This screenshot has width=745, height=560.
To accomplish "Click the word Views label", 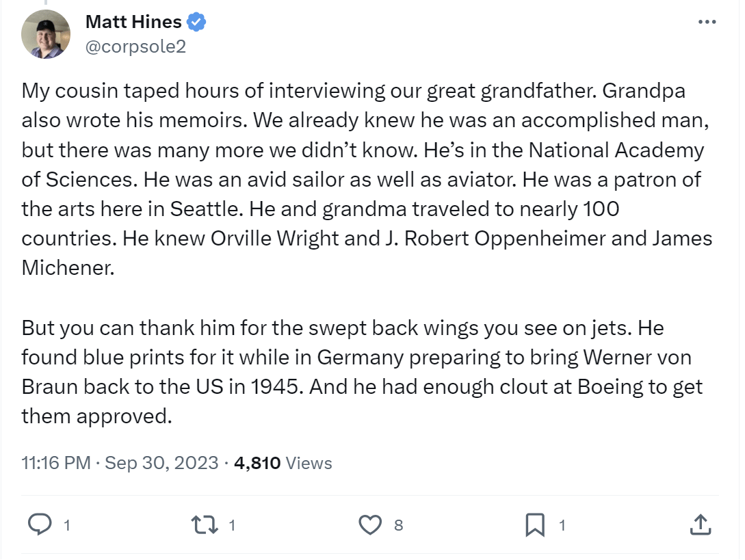I will 309,463.
